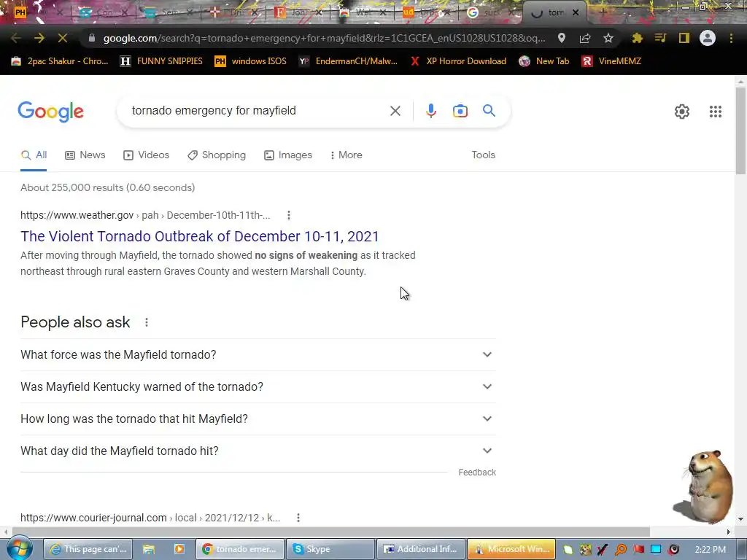Click the vertical page scrollbar thumb
The height and width of the screenshot is (560, 747).
coord(741,131)
